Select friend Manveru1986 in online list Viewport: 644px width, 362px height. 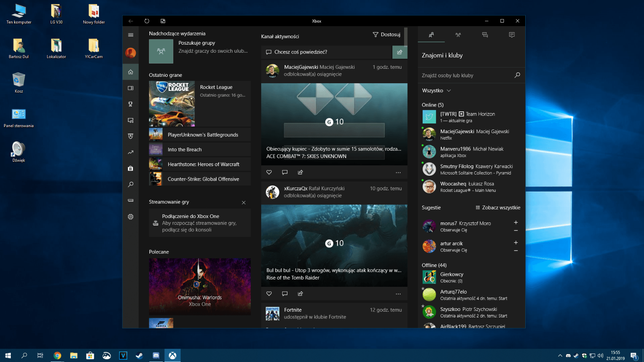coord(471,152)
